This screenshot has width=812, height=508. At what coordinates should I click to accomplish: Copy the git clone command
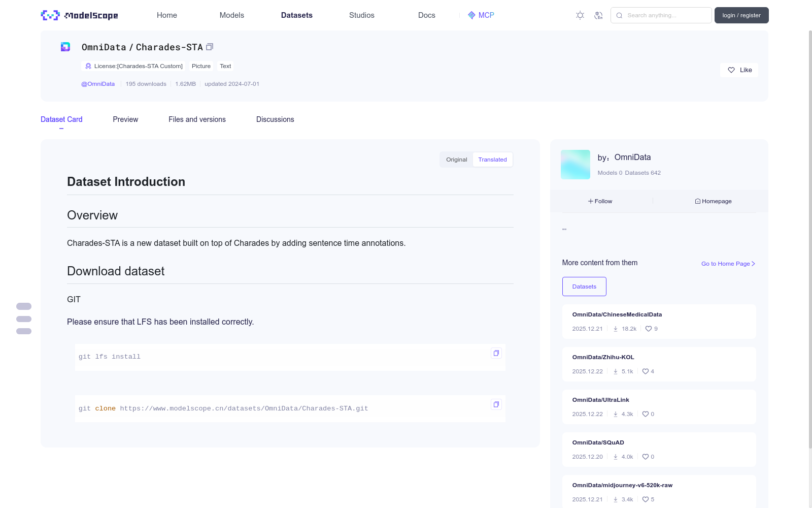(x=496, y=404)
